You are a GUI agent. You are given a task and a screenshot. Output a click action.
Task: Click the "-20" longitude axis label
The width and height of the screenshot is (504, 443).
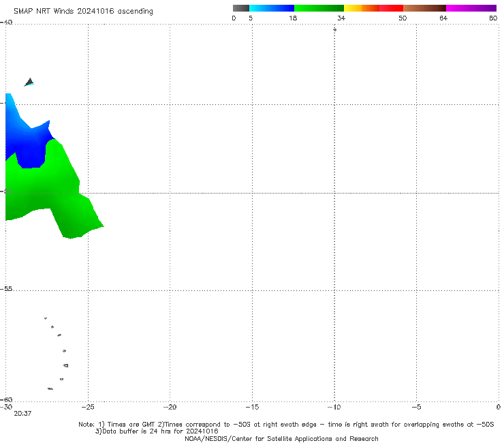[170, 407]
